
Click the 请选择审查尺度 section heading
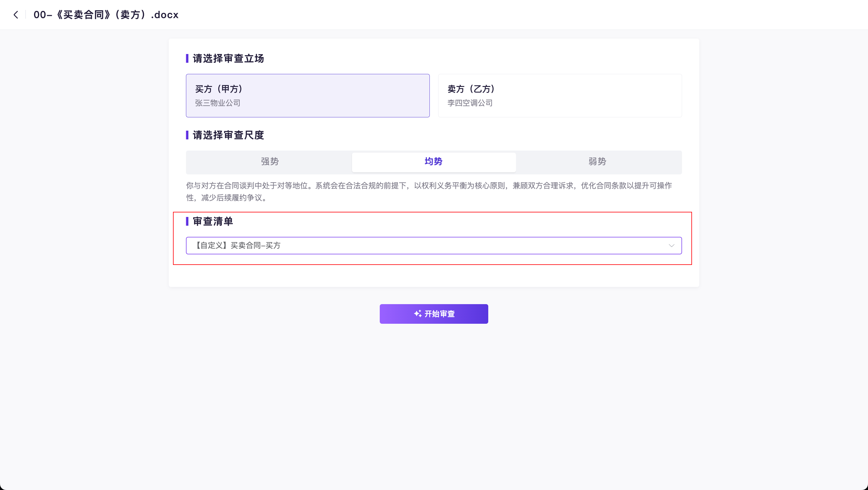pos(228,135)
